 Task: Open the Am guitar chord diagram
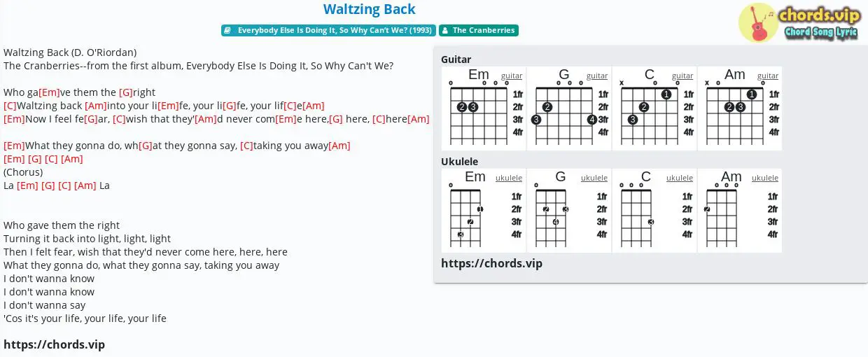[740, 108]
